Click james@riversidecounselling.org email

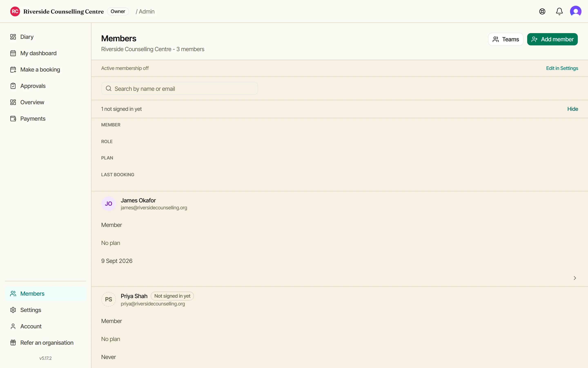[154, 208]
